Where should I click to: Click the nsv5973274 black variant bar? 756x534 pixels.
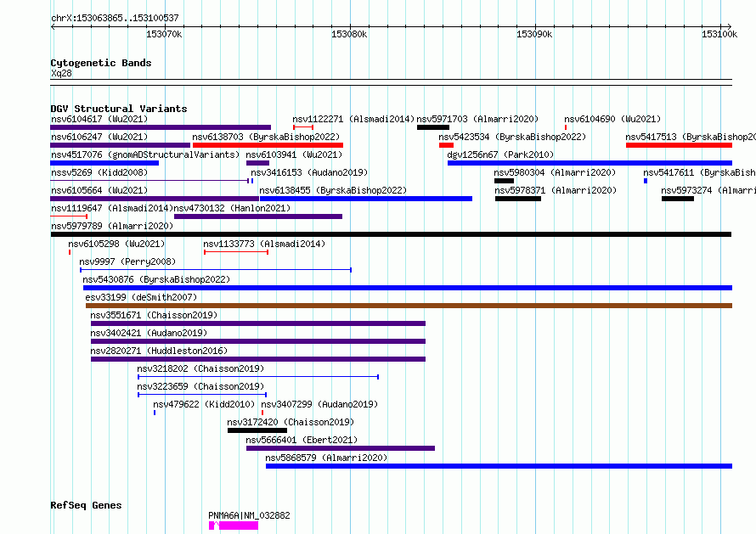(x=678, y=199)
